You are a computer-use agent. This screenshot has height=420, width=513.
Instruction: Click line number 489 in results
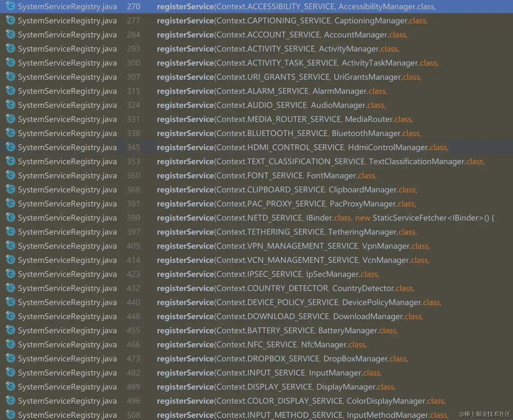[x=134, y=387]
